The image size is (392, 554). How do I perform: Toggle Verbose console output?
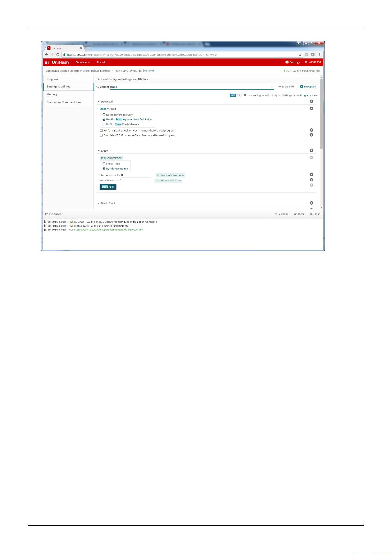tap(282, 214)
